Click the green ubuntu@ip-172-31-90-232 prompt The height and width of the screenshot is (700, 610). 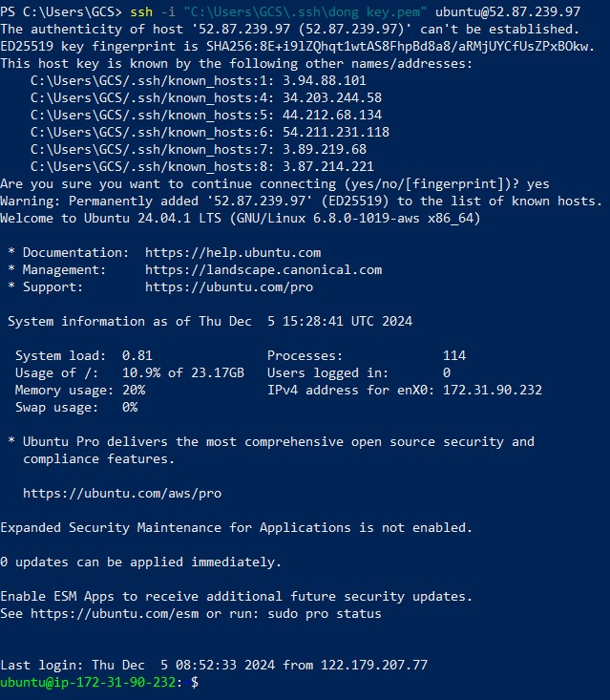coord(88,682)
